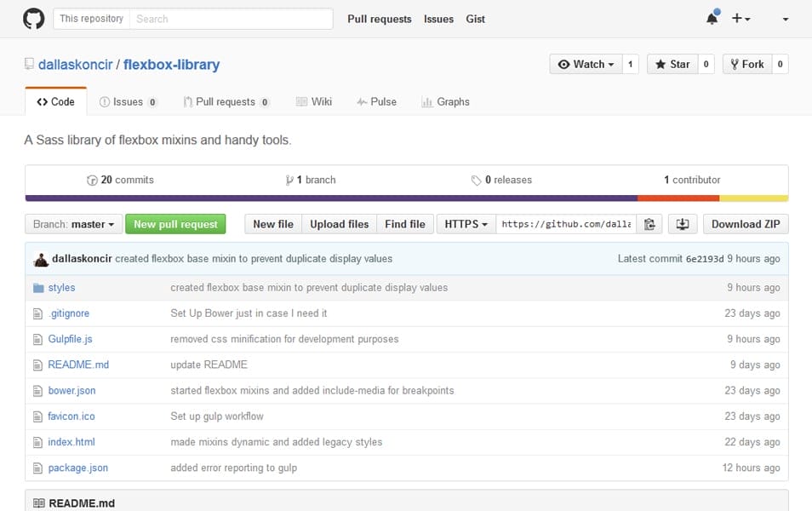This screenshot has width=812, height=511.
Task: Click the repository book icon beside dallaskoncir
Action: coord(29,64)
